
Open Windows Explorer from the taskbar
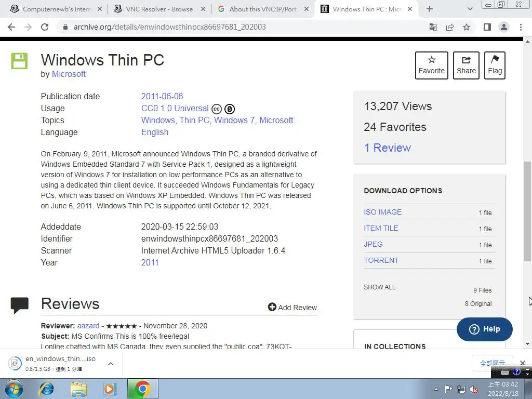(x=78, y=389)
